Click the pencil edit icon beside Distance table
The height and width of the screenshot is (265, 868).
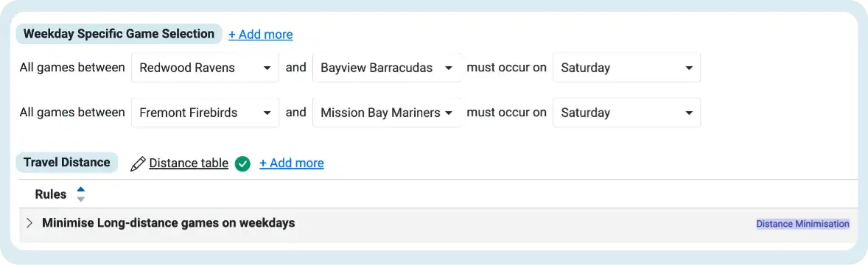tap(138, 163)
